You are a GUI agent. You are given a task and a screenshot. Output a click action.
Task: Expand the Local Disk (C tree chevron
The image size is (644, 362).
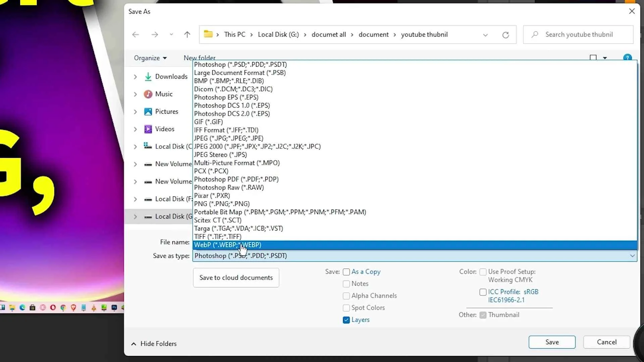[135, 146]
